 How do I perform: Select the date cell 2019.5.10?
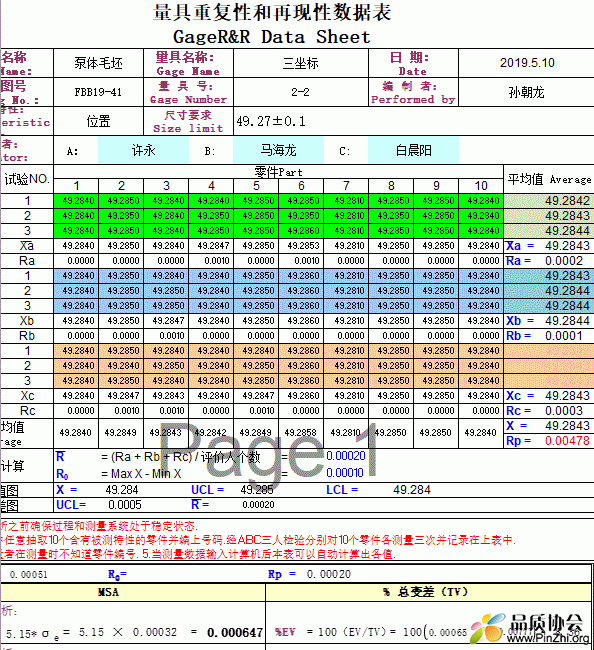(527, 63)
